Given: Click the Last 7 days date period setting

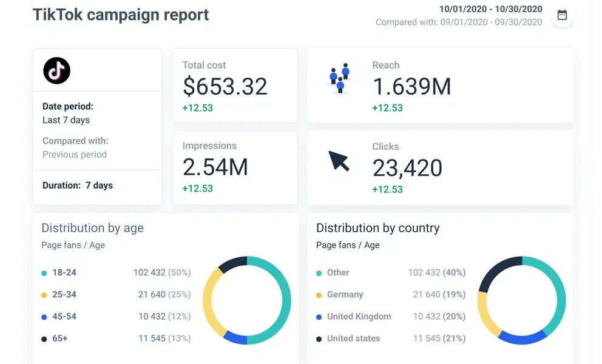Looking at the screenshot, I should point(66,120).
